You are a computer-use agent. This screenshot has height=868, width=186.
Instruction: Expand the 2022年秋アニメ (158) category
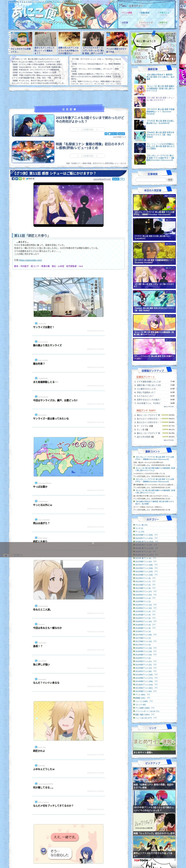click(x=156, y=568)
